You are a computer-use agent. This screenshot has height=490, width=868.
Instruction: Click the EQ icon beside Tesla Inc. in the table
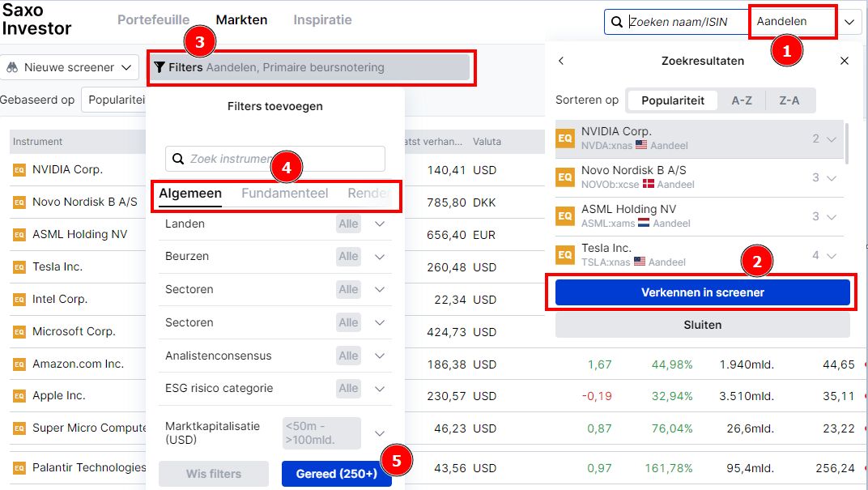pos(19,267)
